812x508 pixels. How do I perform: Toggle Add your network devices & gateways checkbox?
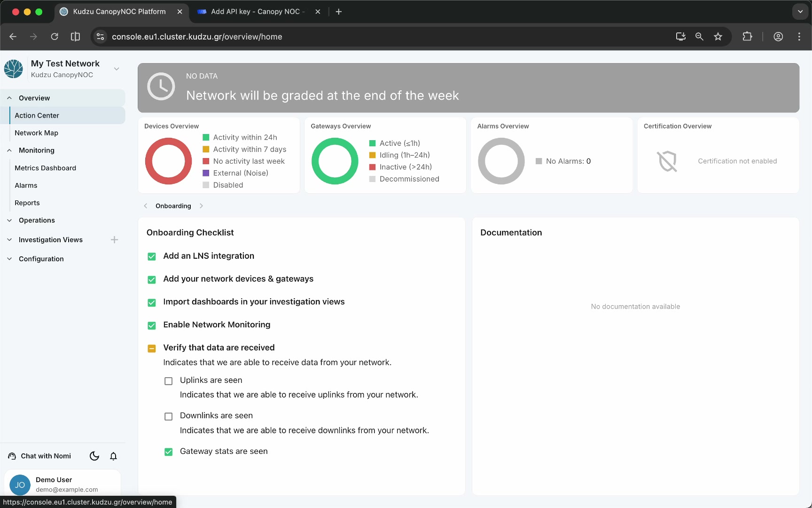click(152, 279)
